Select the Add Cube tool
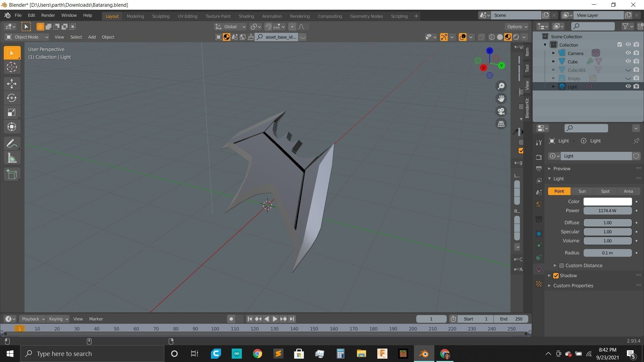 pos(12,174)
